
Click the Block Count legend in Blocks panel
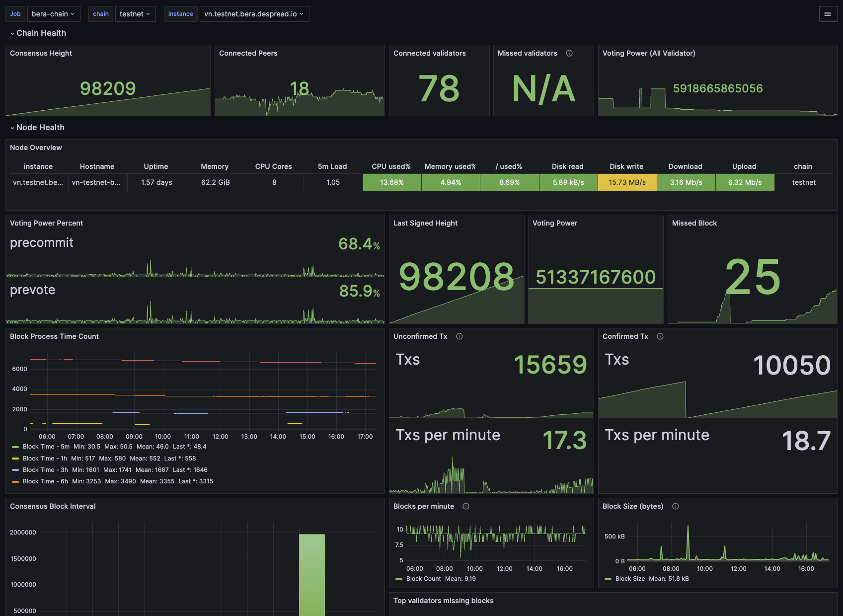pos(423,579)
